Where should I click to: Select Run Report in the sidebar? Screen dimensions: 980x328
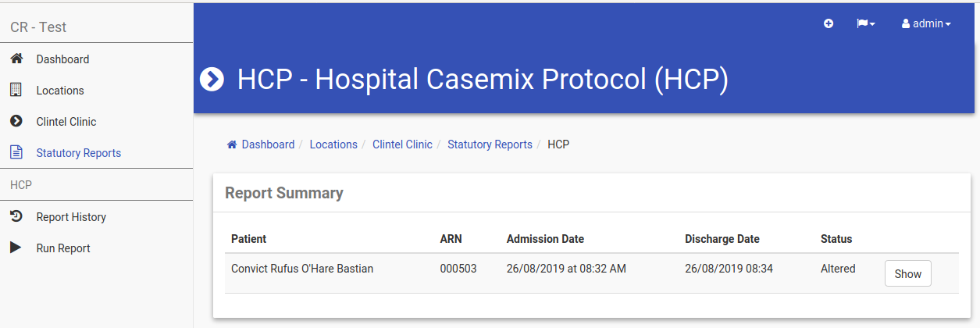[x=63, y=248]
